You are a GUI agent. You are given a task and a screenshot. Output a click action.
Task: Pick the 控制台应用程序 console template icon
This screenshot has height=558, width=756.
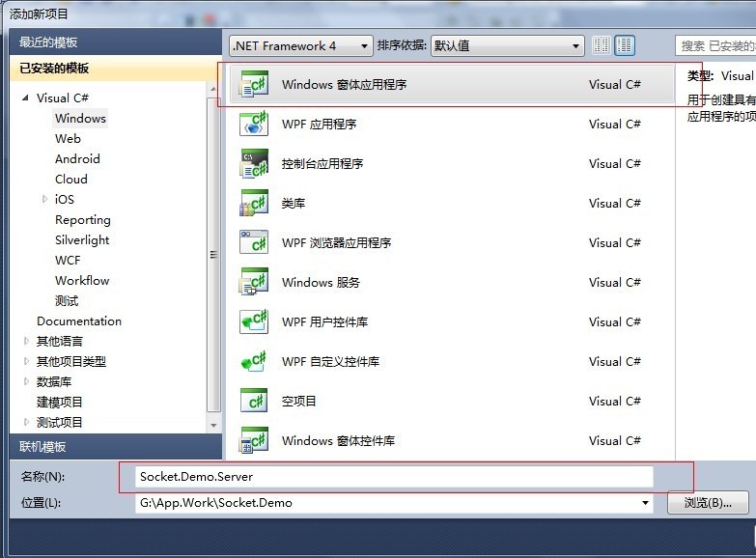pos(254,163)
